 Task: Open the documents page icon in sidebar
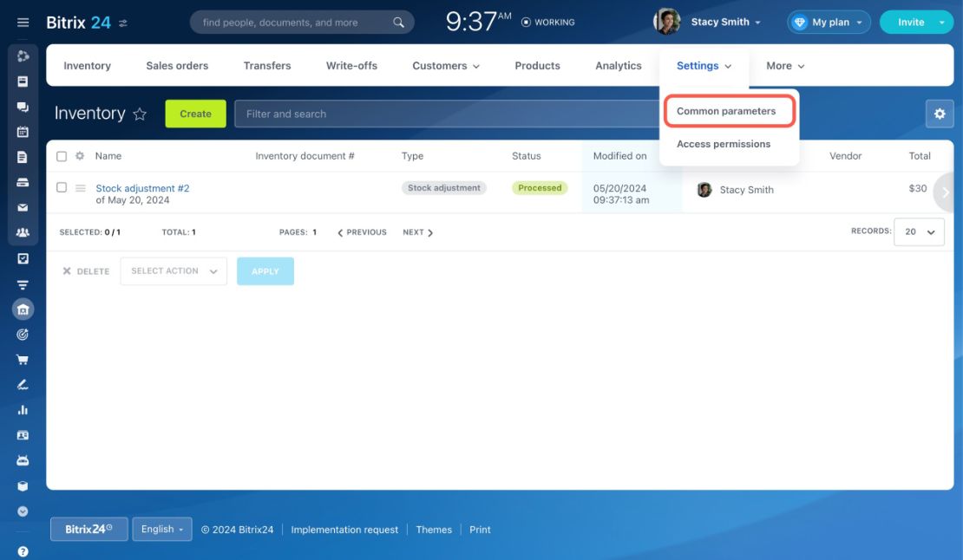click(x=23, y=157)
